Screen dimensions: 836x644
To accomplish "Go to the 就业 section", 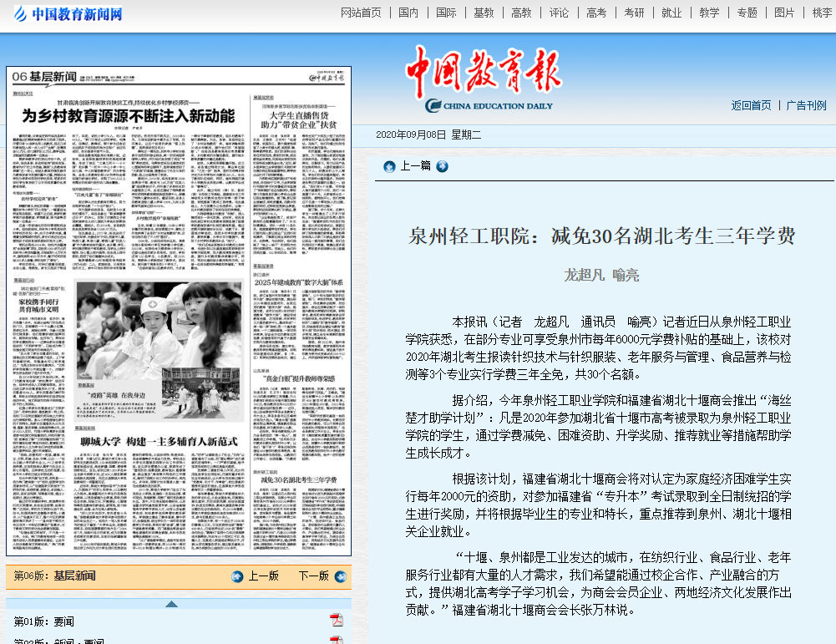I will pyautogui.click(x=671, y=13).
